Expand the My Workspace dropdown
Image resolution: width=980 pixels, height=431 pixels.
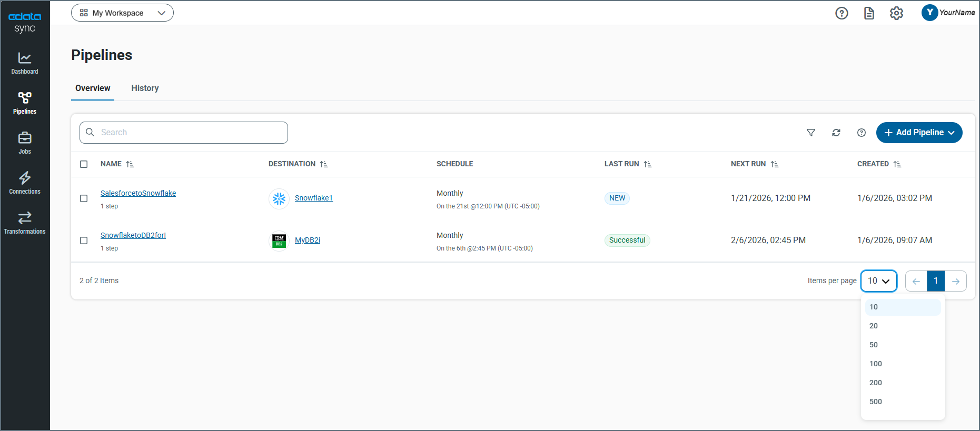pyautogui.click(x=122, y=13)
